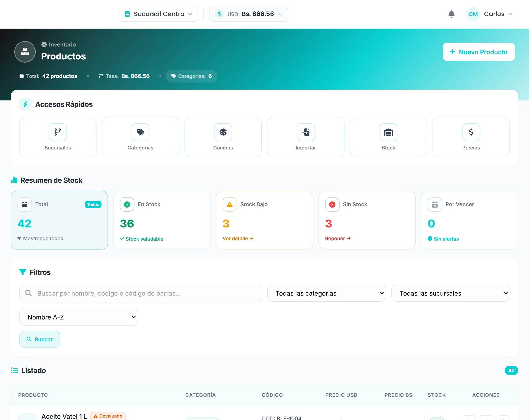The image size is (529, 420).
Task: Select the Total stock summary card
Action: 59,220
